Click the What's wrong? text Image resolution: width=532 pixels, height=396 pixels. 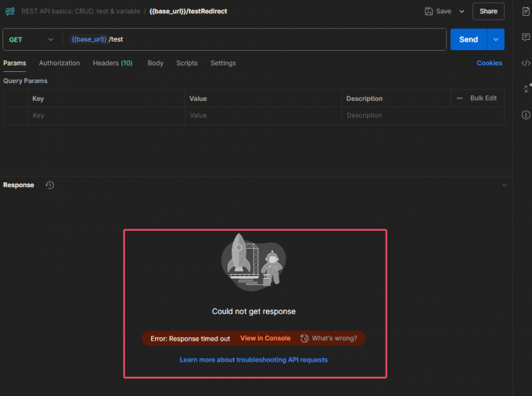click(335, 338)
